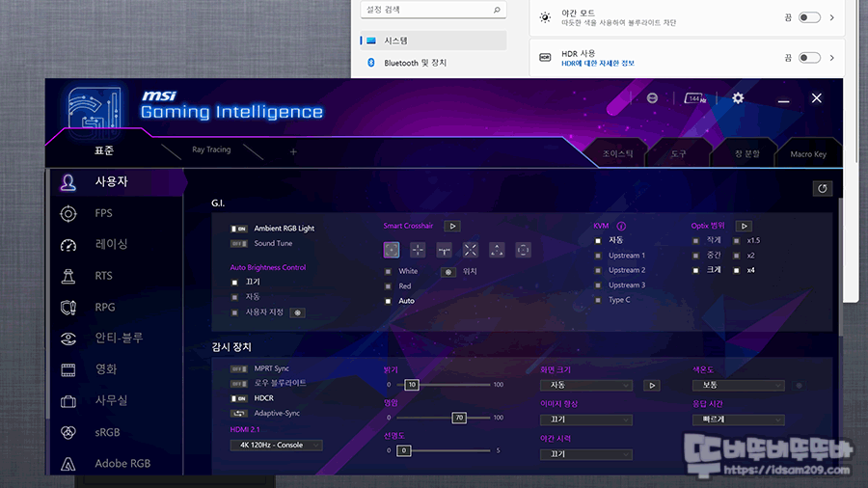Toggle Ambient RGB Light switch
The image size is (868, 488).
239,229
